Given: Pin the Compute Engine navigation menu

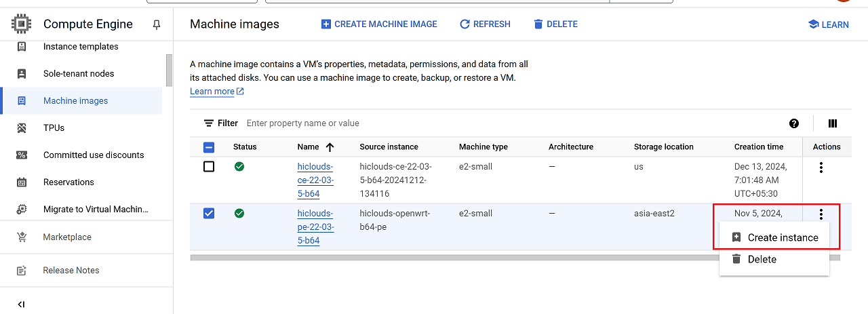Looking at the screenshot, I should point(157,24).
